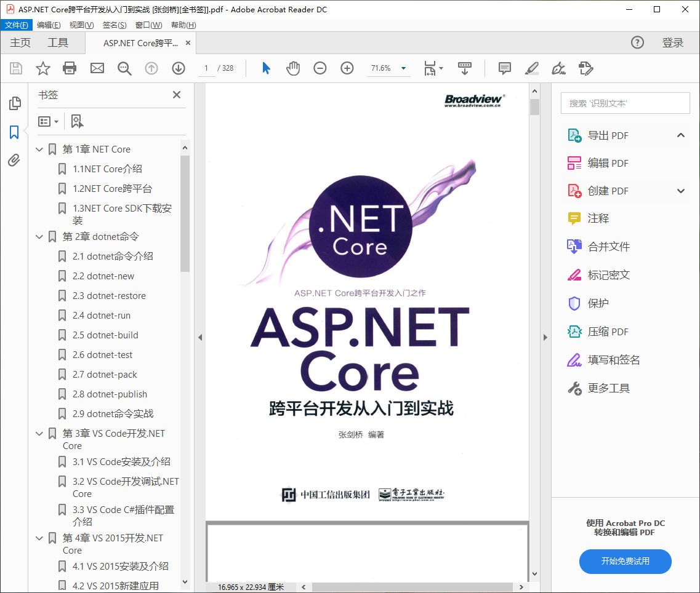Collapse the 导出 PDF section

click(x=681, y=135)
